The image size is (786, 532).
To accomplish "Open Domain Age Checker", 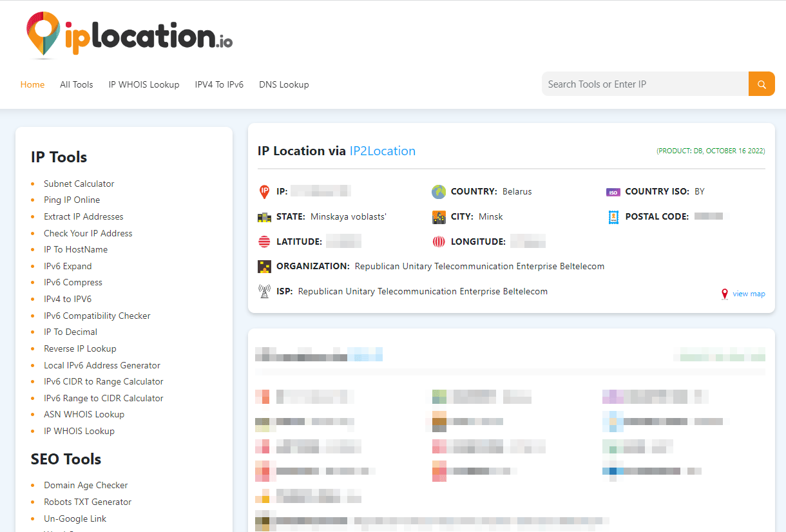I will click(86, 485).
